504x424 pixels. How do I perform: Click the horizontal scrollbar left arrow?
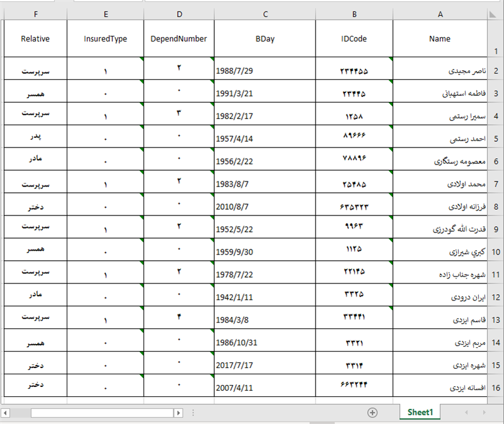tap(6, 413)
